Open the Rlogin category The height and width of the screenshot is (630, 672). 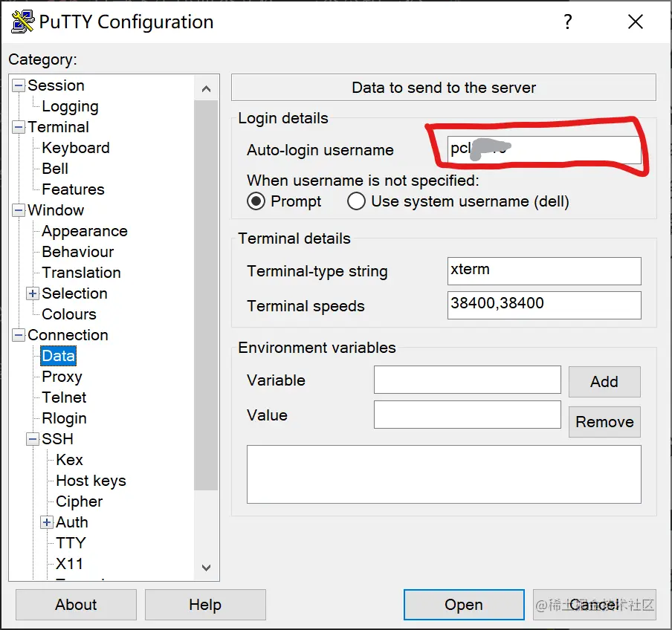click(x=64, y=418)
